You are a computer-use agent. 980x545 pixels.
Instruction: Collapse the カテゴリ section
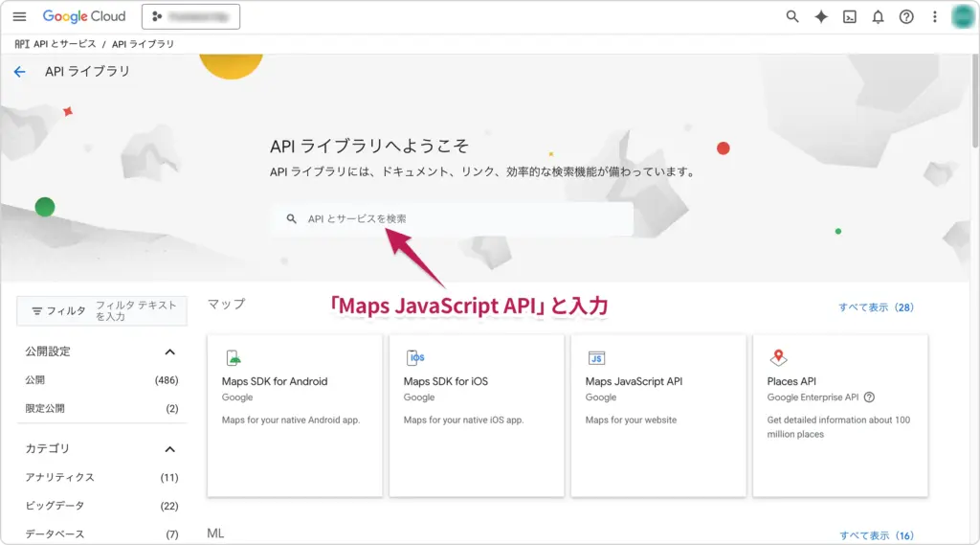point(169,448)
